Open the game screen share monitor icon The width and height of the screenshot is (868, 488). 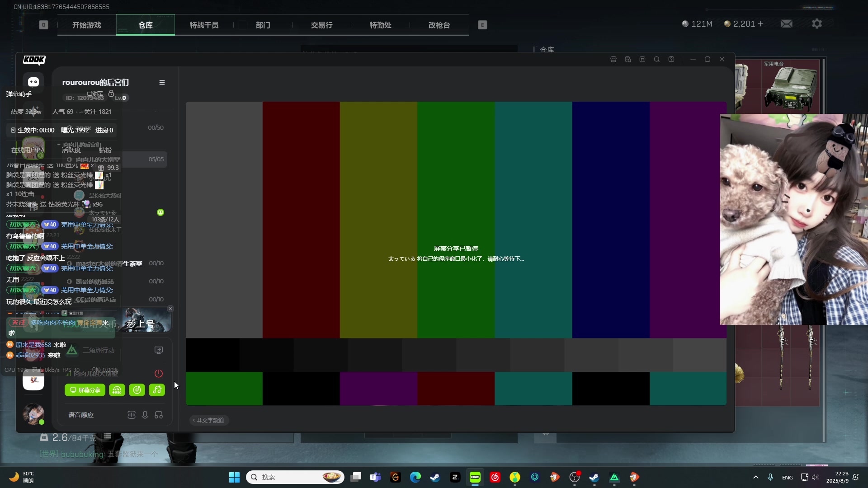(x=159, y=350)
